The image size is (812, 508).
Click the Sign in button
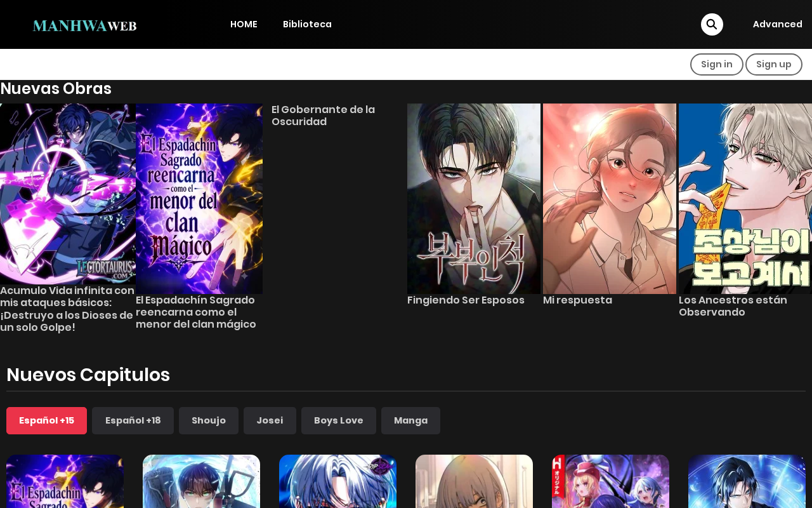[717, 64]
